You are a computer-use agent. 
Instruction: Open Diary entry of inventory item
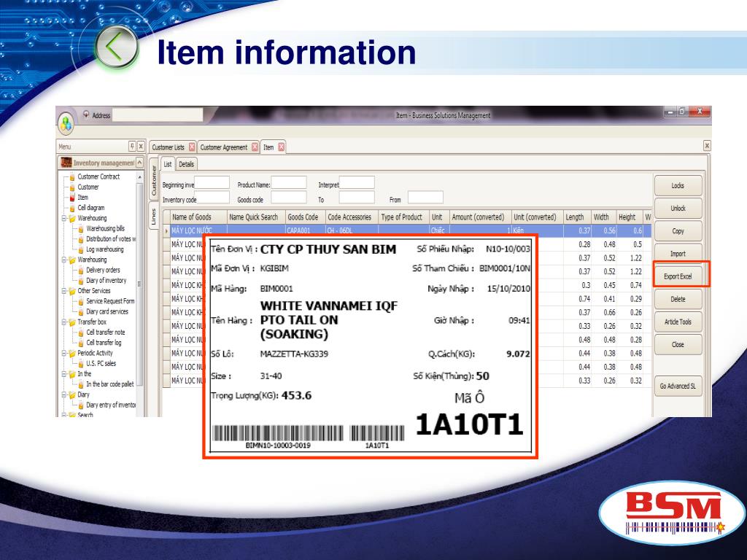pos(111,405)
